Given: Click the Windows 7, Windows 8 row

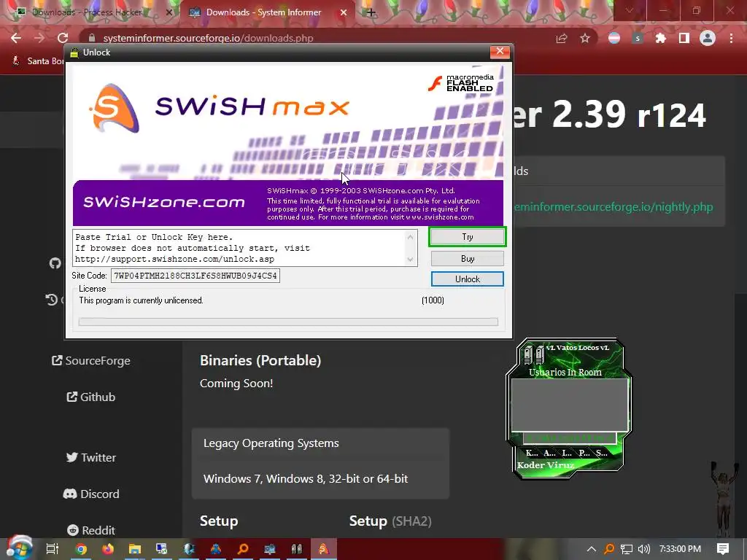Looking at the screenshot, I should 306,478.
